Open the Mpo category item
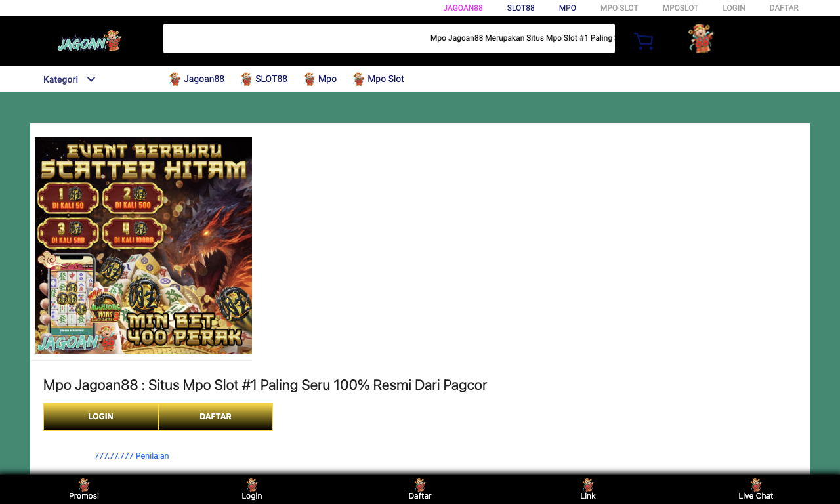Screen dimensions: 840x504 click(320, 79)
